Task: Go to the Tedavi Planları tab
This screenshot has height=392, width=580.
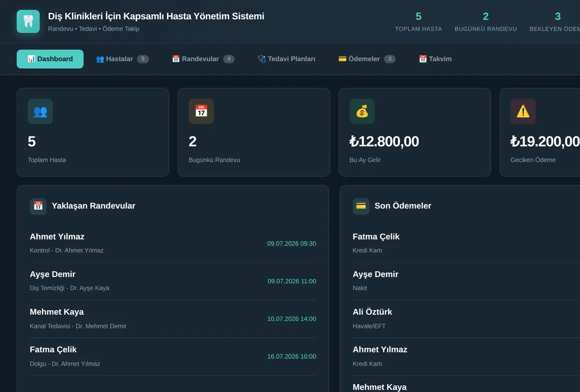Action: (287, 59)
